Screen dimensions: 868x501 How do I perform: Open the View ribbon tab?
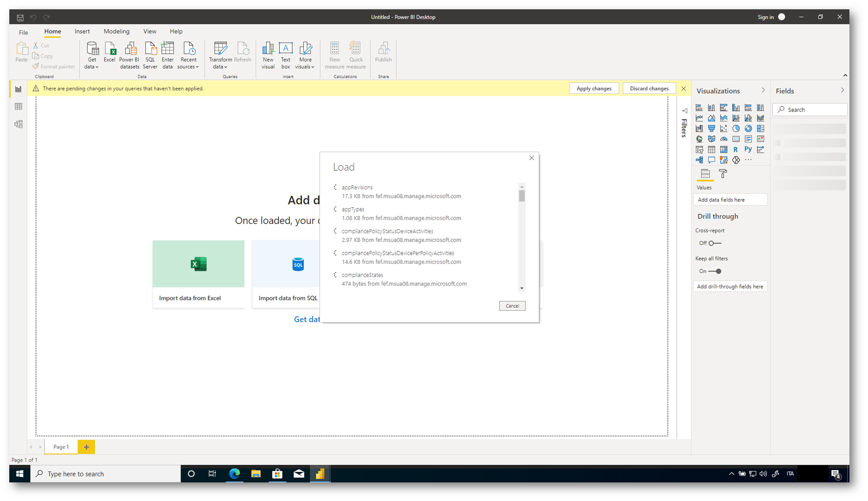coord(149,31)
